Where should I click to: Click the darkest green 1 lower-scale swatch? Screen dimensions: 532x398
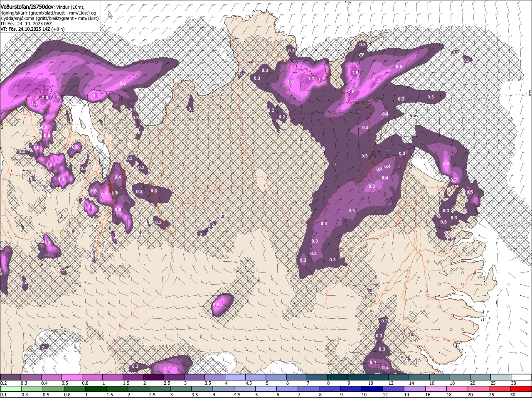point(96,389)
